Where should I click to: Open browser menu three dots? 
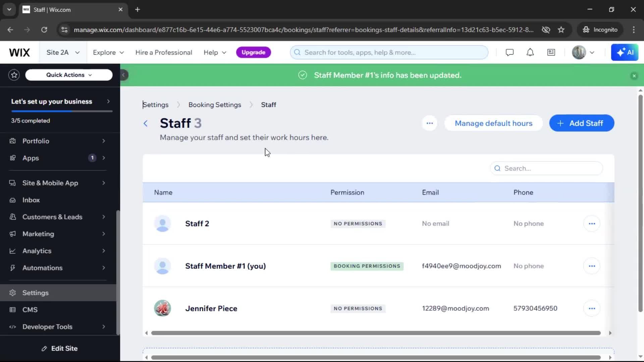pos(634,30)
